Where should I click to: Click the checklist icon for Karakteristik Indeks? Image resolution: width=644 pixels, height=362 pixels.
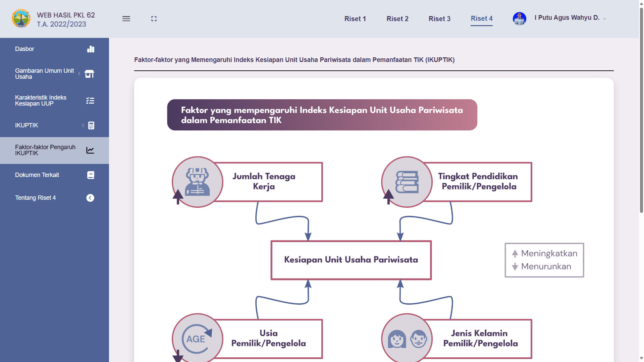pyautogui.click(x=90, y=101)
